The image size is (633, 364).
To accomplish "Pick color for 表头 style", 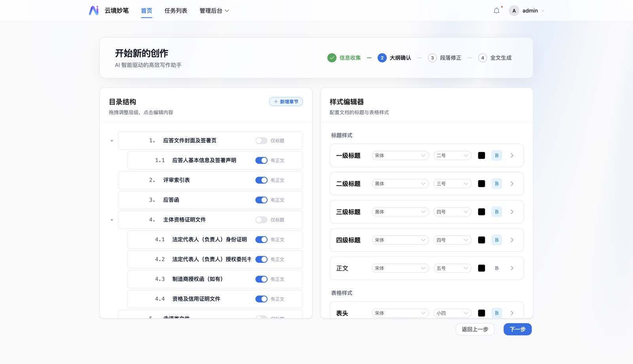I will click(x=481, y=313).
